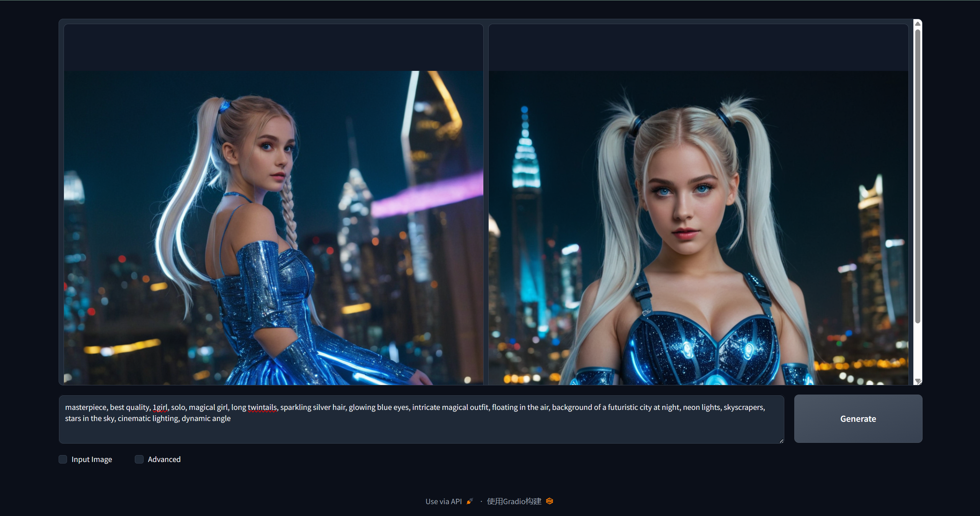The height and width of the screenshot is (516, 980).
Task: Click the orange Gradio logo icon
Action: coord(550,501)
